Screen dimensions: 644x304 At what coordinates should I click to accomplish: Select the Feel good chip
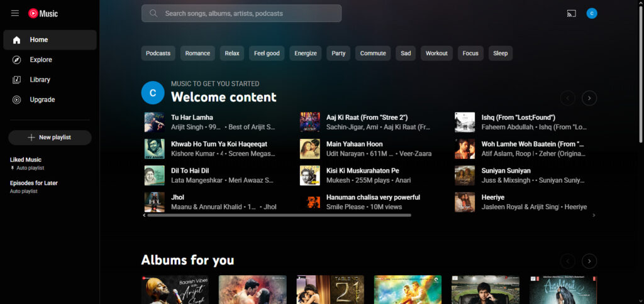pyautogui.click(x=267, y=53)
